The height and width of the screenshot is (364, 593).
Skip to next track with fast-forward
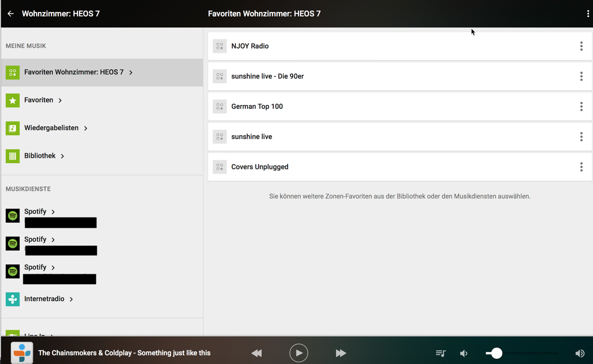[x=341, y=353]
